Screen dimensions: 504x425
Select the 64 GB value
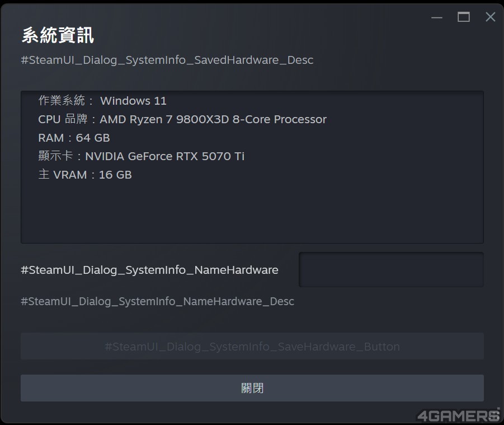point(93,138)
